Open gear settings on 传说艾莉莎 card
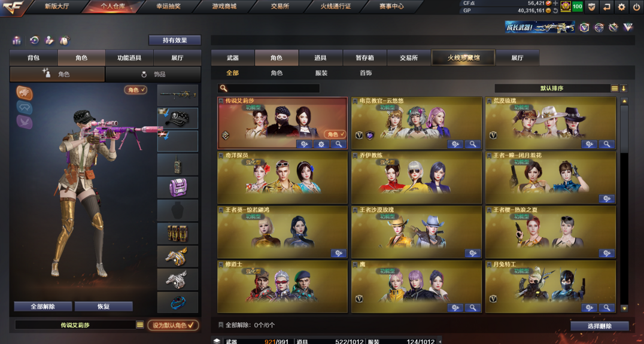This screenshot has height=344, width=644. click(x=321, y=144)
